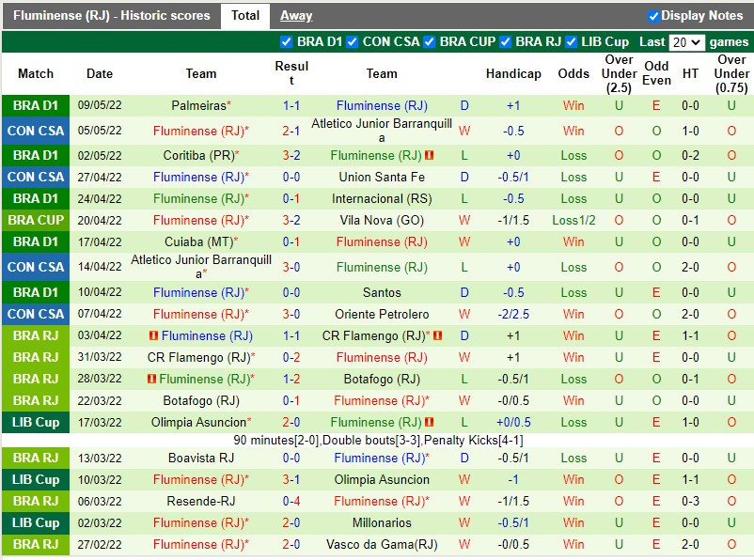Uncheck the CON CSA league filter
Viewport: 754px width, 560px height.
click(x=352, y=42)
